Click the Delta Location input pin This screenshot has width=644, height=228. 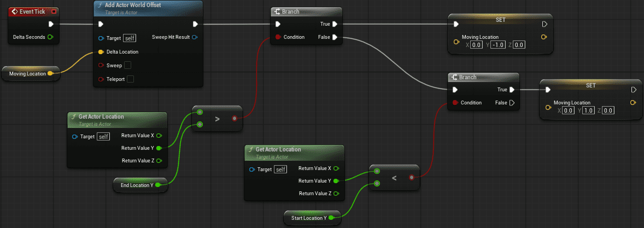pyautogui.click(x=101, y=52)
